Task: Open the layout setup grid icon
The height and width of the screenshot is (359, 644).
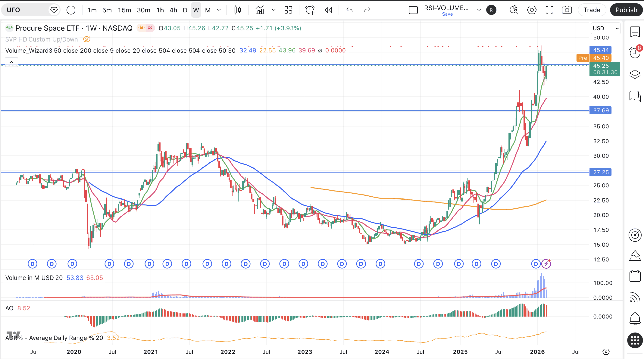Action: click(288, 10)
